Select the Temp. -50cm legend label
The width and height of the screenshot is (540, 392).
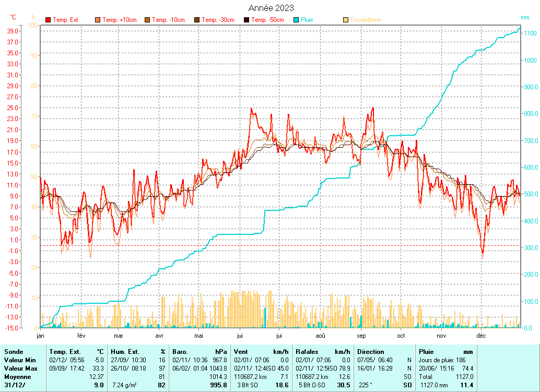[x=268, y=20]
